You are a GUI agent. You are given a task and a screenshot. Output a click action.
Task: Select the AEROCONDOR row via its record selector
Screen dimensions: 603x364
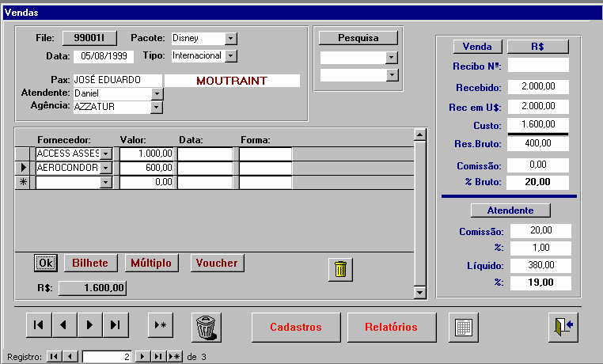tap(23, 168)
